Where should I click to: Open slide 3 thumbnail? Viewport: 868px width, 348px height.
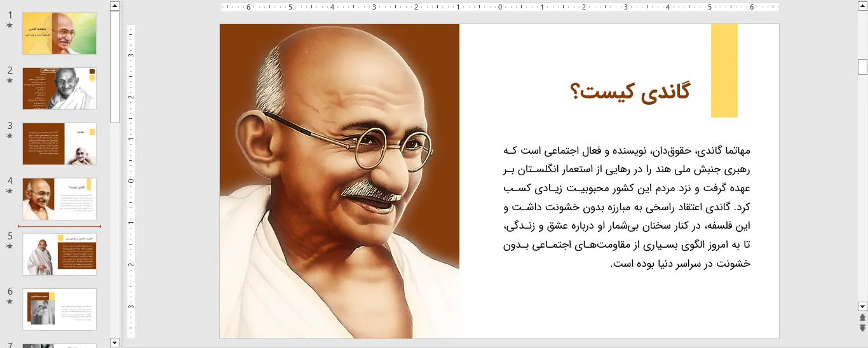click(60, 144)
